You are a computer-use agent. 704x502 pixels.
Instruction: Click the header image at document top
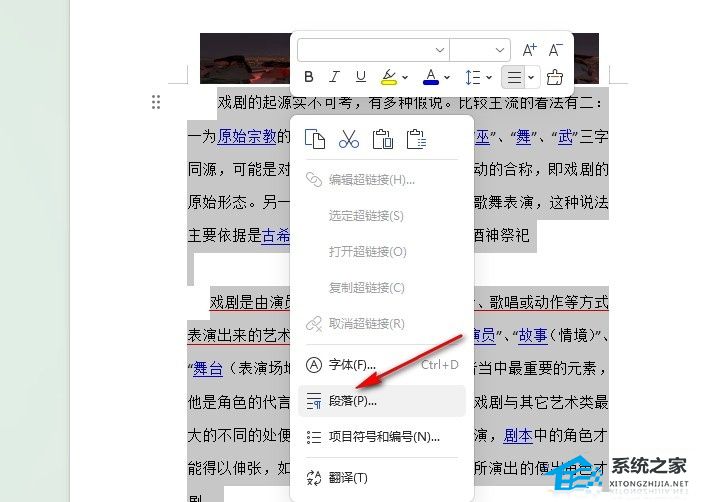(245, 58)
